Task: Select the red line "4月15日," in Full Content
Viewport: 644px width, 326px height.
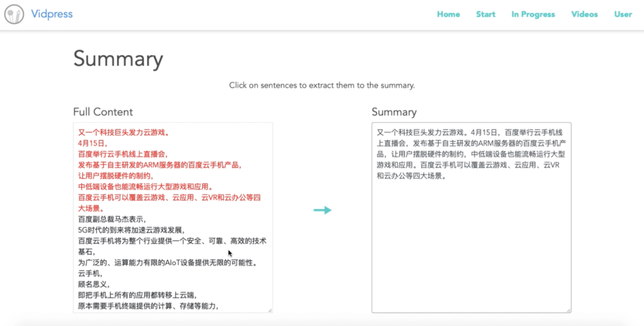Action: [93, 143]
